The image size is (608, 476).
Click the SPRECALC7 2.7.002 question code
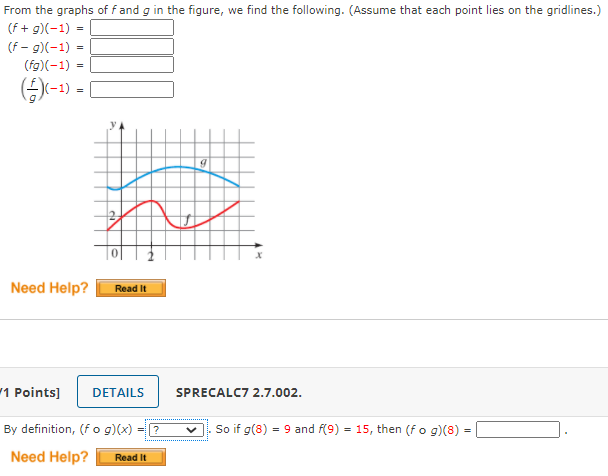(x=238, y=393)
